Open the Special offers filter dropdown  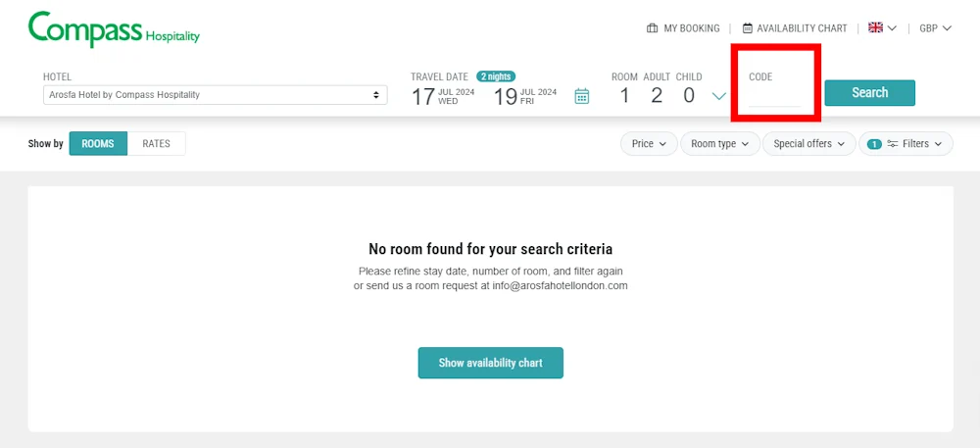(x=809, y=144)
